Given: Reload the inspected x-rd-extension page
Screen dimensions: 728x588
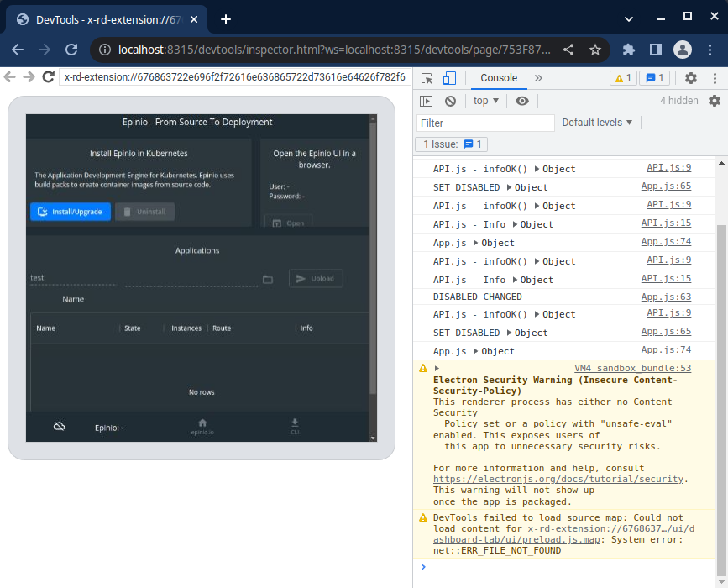Looking at the screenshot, I should 49,77.
